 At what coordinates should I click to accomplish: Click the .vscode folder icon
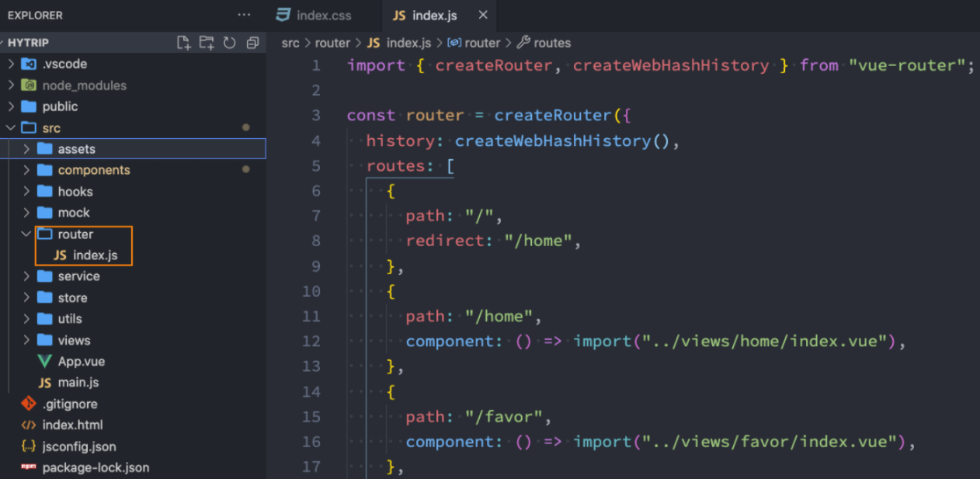29,64
